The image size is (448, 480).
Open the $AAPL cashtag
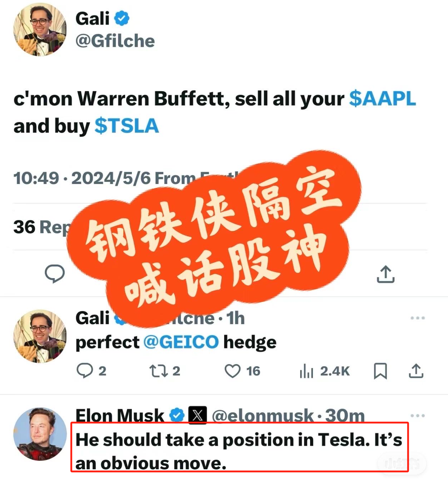382,98
